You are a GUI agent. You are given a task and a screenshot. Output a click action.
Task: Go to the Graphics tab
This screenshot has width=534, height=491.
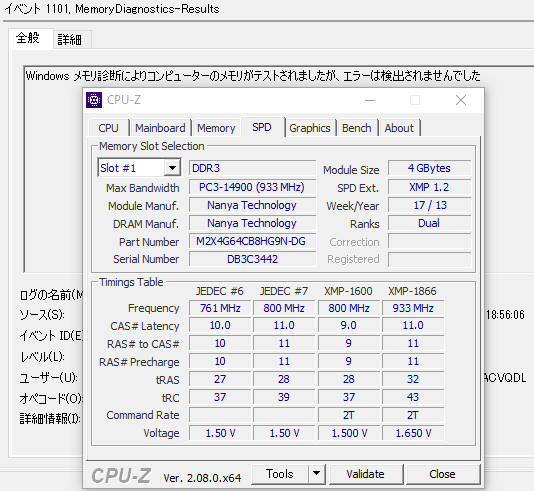(310, 128)
